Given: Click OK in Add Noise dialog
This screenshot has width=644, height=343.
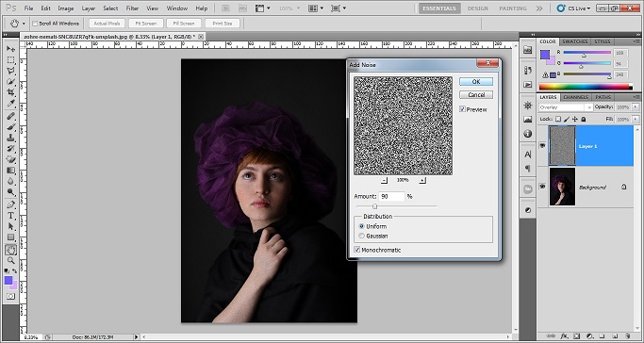Looking at the screenshot, I should (476, 82).
